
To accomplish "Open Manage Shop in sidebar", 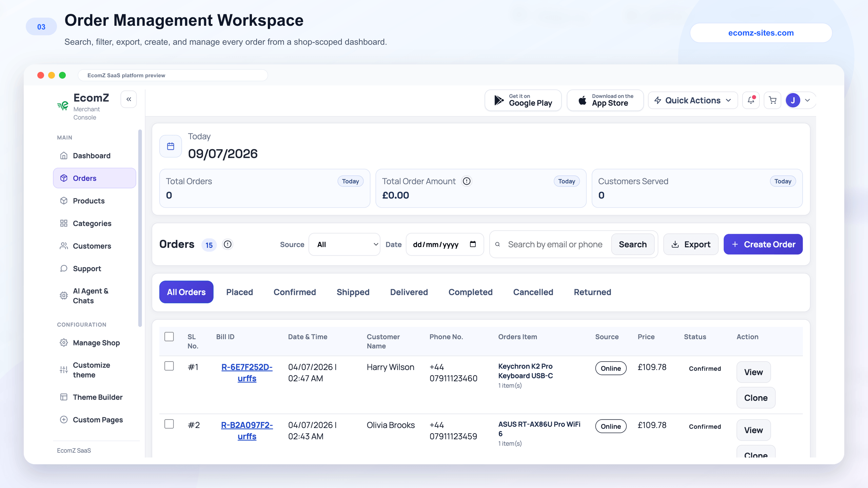I will tap(94, 343).
